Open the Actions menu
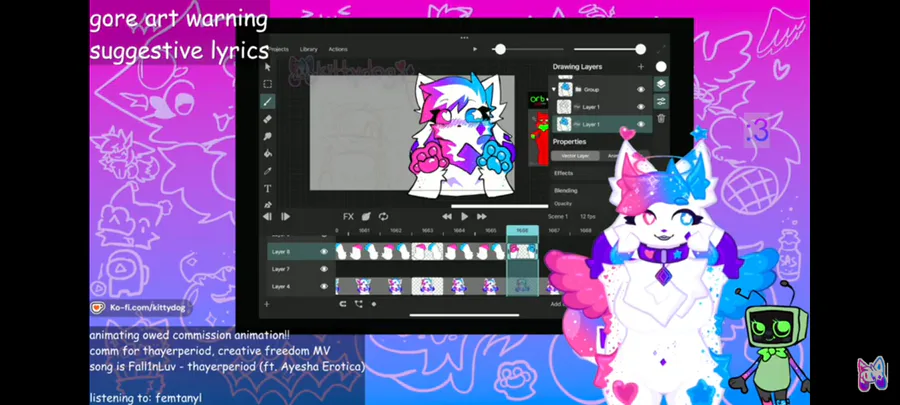The height and width of the screenshot is (405, 900). 338,49
